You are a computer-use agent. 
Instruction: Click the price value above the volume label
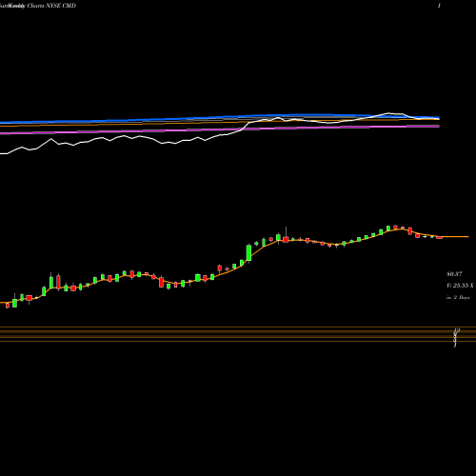pos(454,274)
